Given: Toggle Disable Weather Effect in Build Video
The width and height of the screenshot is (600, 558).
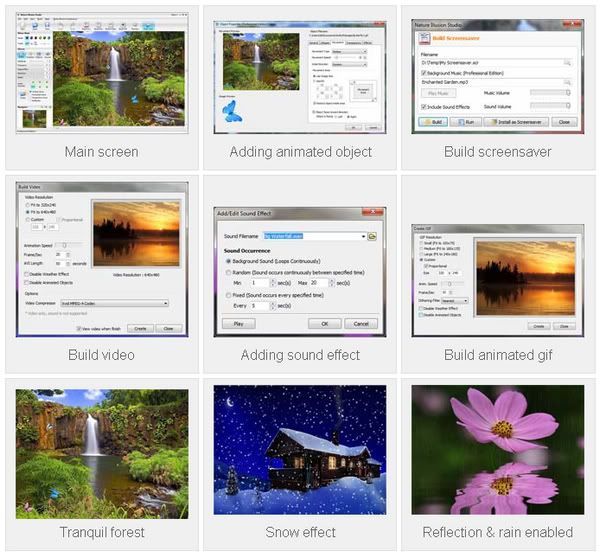Looking at the screenshot, I should pos(27,274).
